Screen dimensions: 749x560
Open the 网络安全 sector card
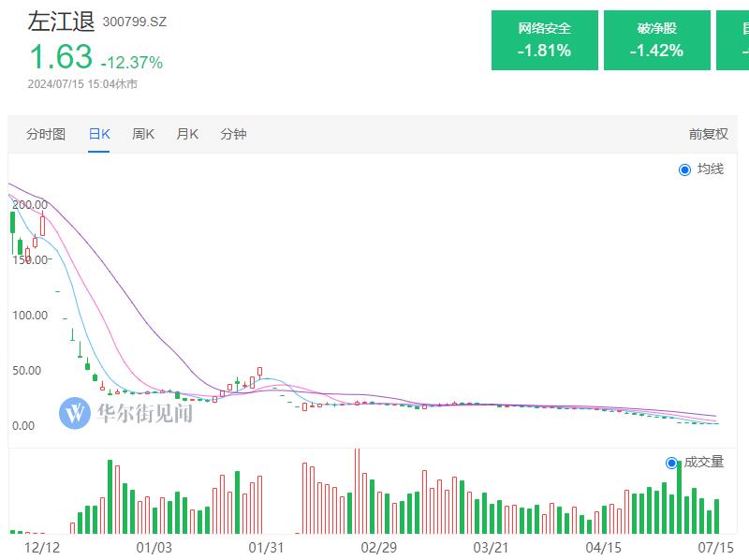[544, 40]
